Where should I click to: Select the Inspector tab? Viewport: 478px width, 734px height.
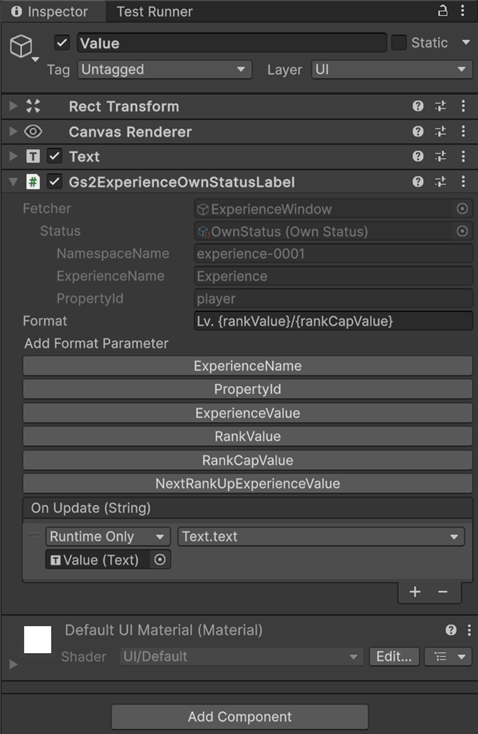pos(50,11)
